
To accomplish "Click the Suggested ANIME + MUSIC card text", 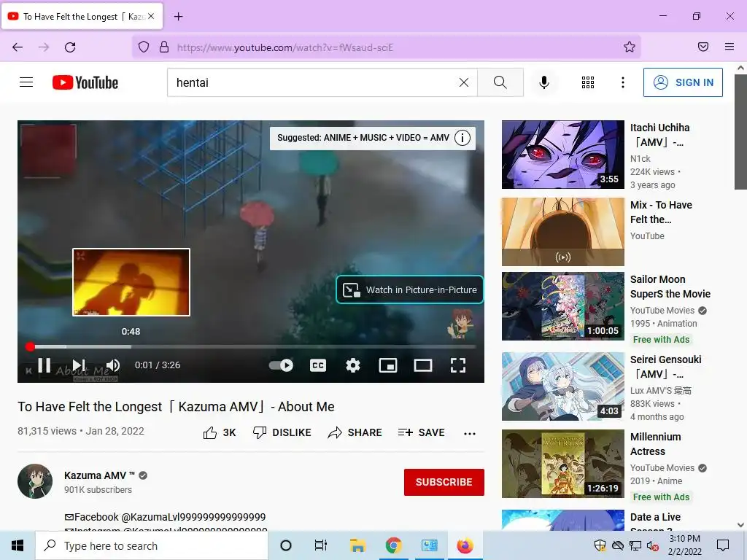I will point(363,138).
